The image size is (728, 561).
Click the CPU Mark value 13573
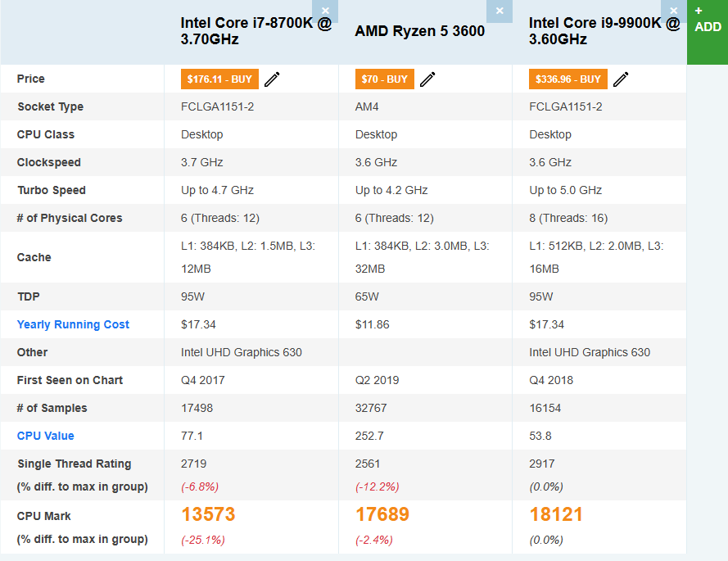click(x=208, y=514)
